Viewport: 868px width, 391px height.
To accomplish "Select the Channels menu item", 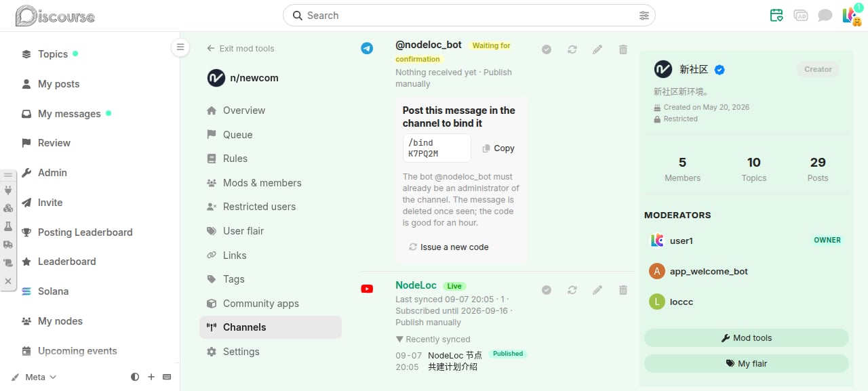I will click(x=271, y=327).
